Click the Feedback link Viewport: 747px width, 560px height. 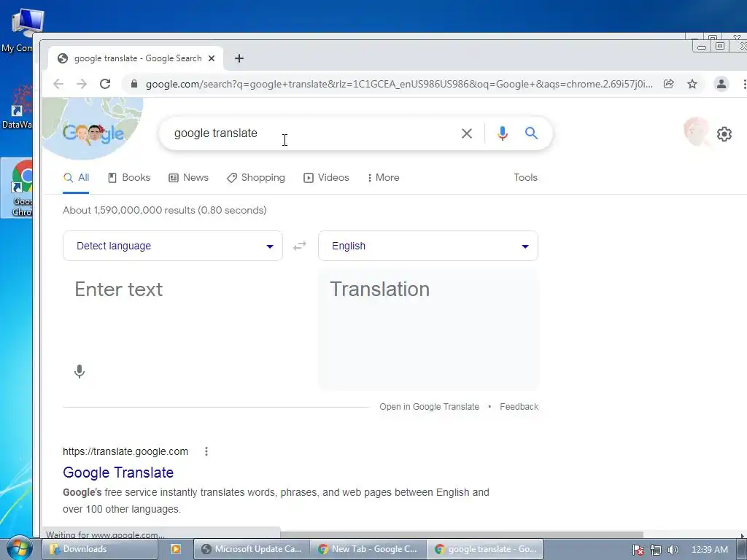tap(519, 407)
